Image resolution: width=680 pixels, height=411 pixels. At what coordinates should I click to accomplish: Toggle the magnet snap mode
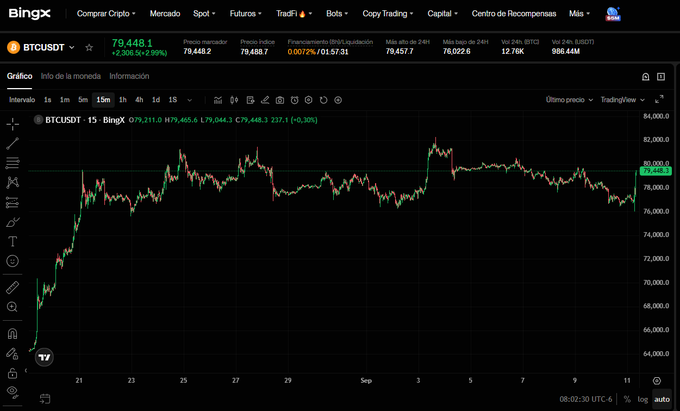pyautogui.click(x=13, y=334)
